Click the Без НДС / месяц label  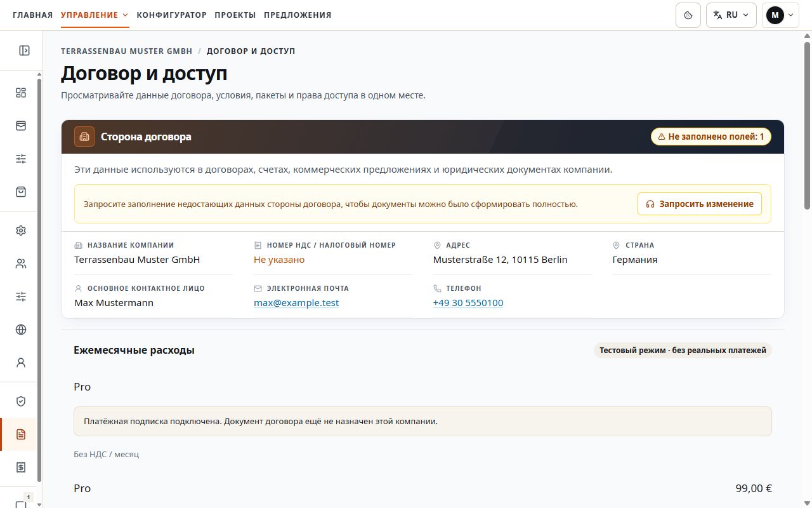[x=106, y=455]
